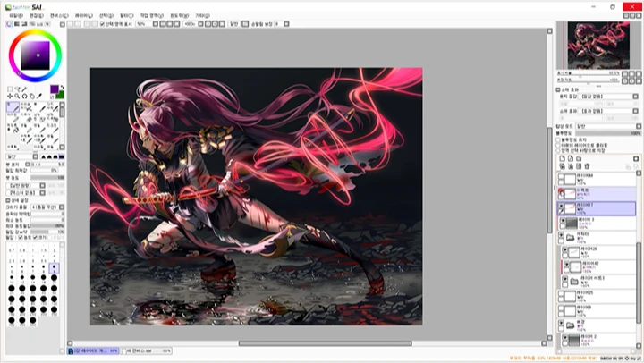Select the lasso selection tool
The image size is (644, 363).
(x=17, y=89)
